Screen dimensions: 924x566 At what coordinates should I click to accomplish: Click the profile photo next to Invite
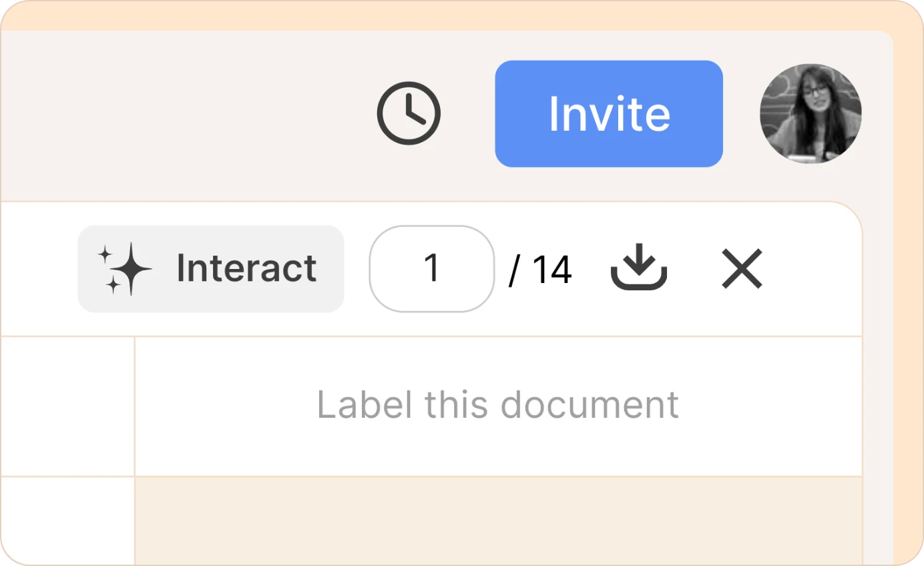click(811, 113)
